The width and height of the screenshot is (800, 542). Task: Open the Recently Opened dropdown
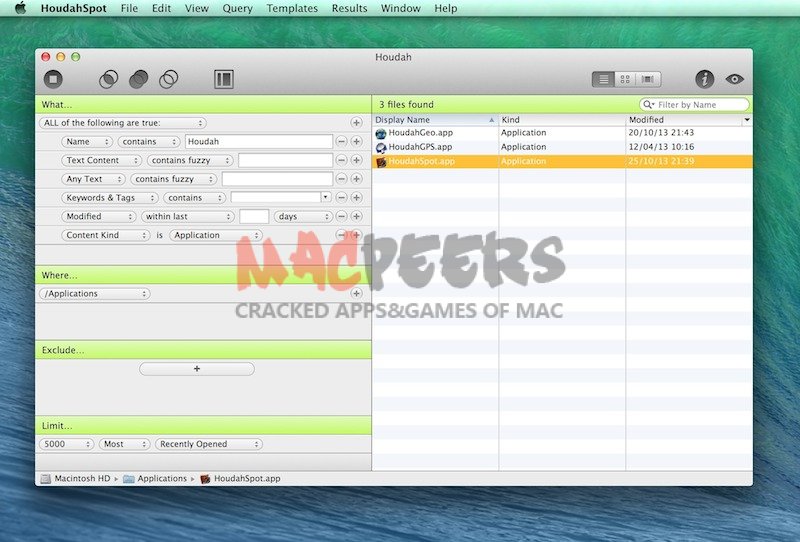(209, 444)
